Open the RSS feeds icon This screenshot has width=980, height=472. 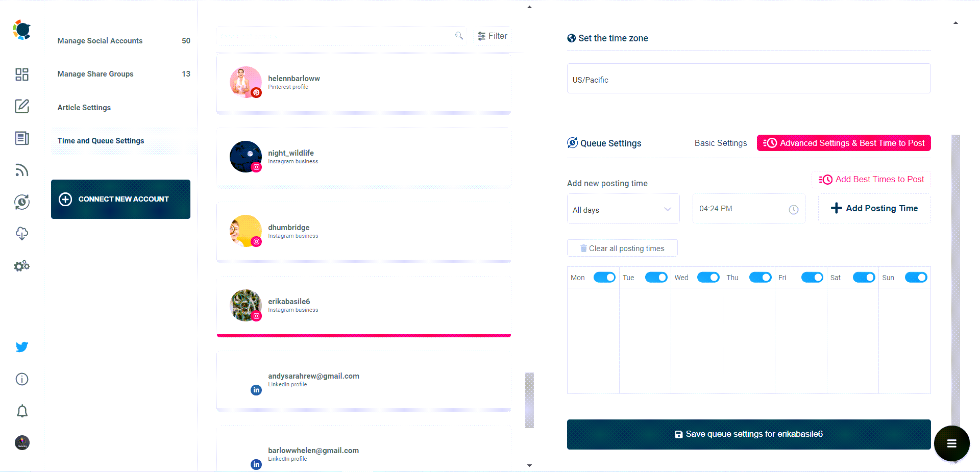(x=22, y=170)
